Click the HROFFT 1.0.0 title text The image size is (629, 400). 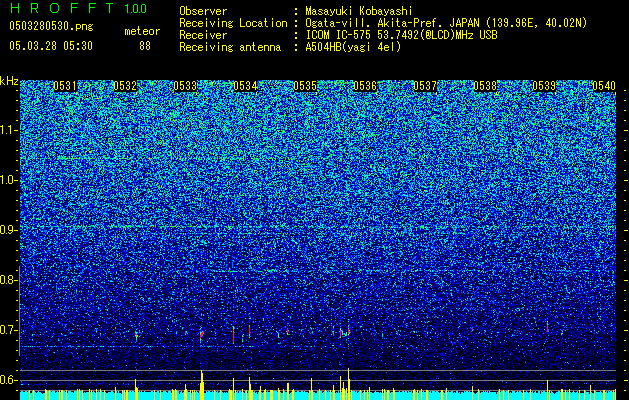(78, 8)
